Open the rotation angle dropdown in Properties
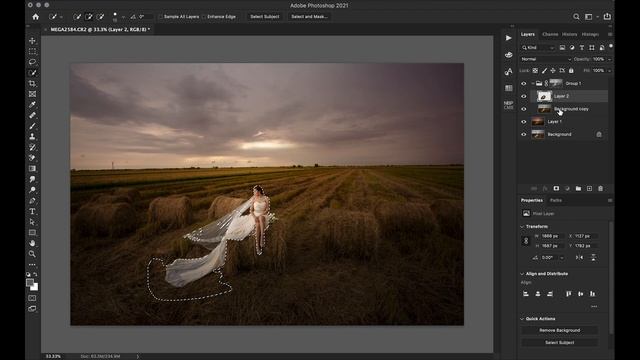Image resolution: width=640 pixels, height=360 pixels. (x=562, y=258)
